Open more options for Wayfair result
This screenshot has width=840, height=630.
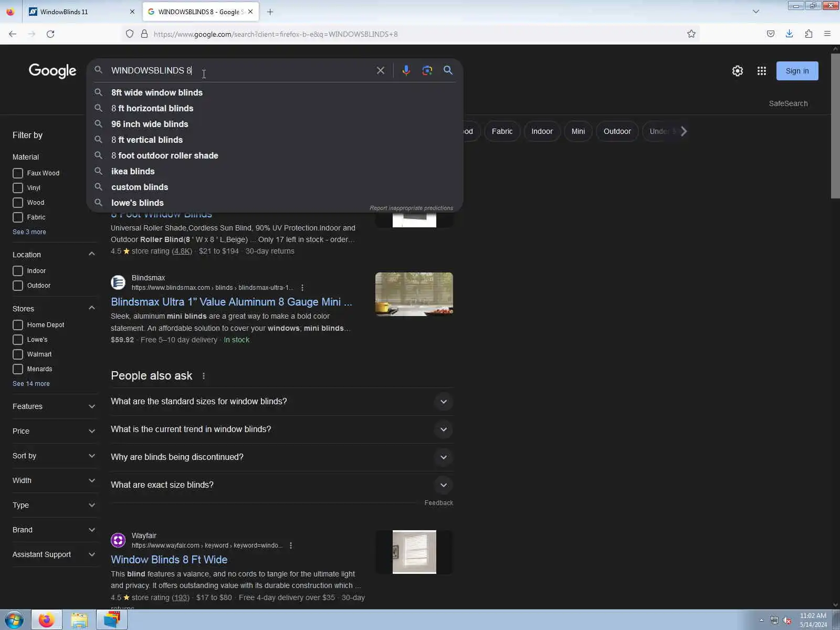(x=291, y=545)
